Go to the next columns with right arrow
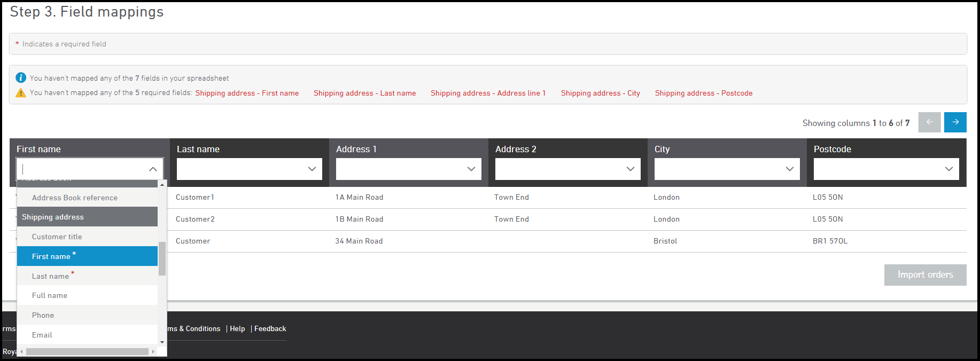 point(955,122)
